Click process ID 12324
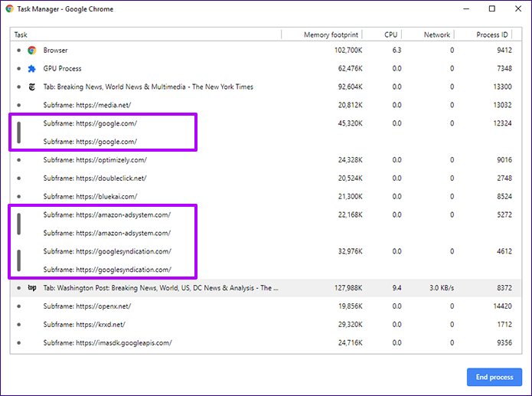This screenshot has height=396, width=532. point(502,123)
